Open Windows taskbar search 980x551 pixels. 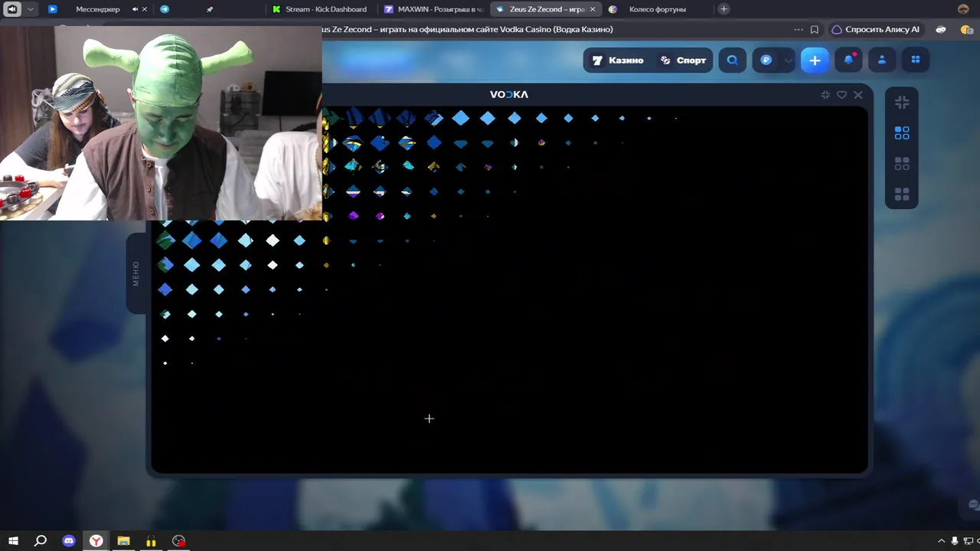pos(41,541)
